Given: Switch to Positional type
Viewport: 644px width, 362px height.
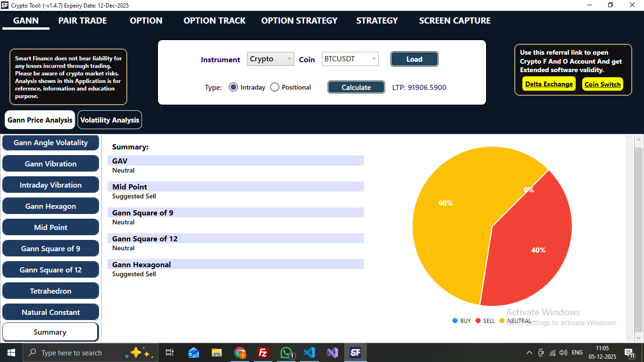Looking at the screenshot, I should coord(274,87).
